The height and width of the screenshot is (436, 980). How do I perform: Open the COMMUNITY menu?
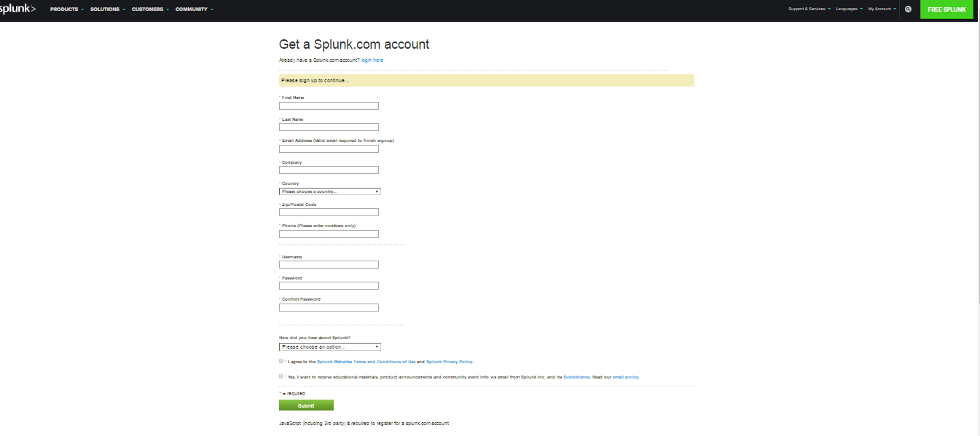pos(194,9)
